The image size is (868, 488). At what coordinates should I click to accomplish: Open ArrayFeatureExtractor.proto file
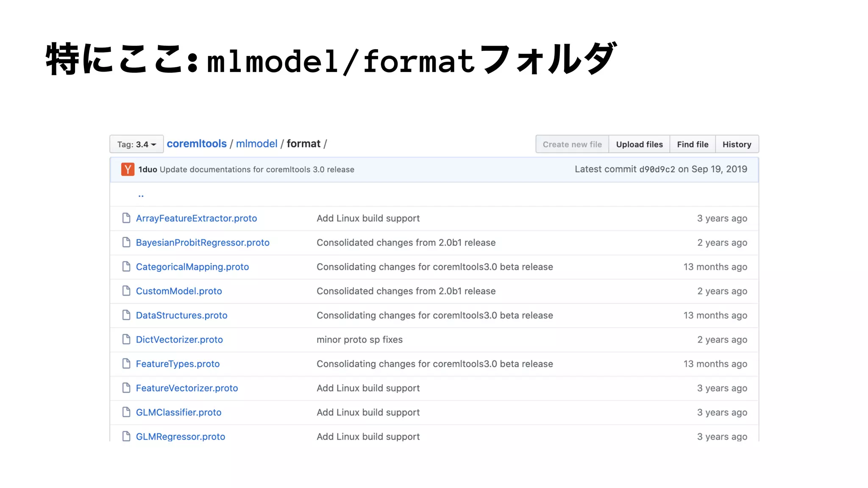[x=196, y=218]
